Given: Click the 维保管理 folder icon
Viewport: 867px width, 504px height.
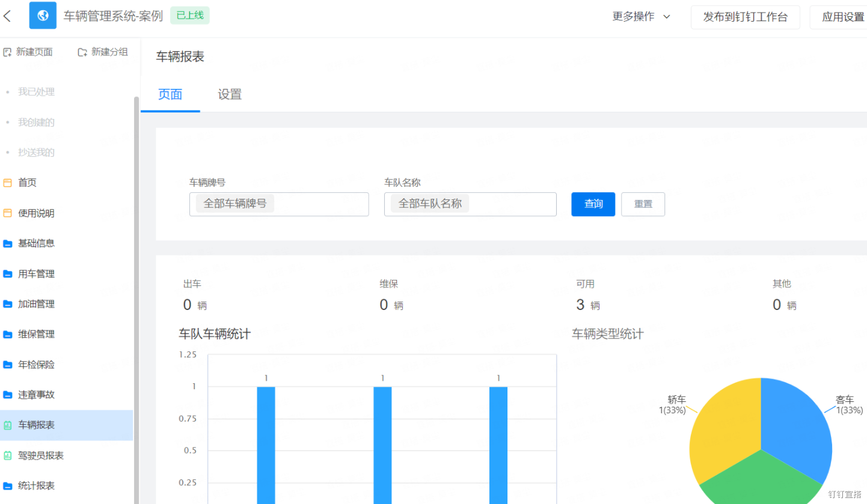Looking at the screenshot, I should coord(8,334).
